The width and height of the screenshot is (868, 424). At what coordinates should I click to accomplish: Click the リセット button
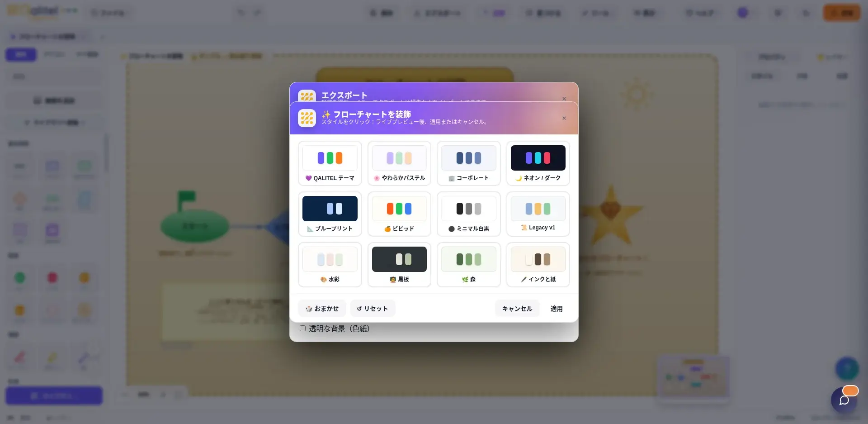(373, 309)
